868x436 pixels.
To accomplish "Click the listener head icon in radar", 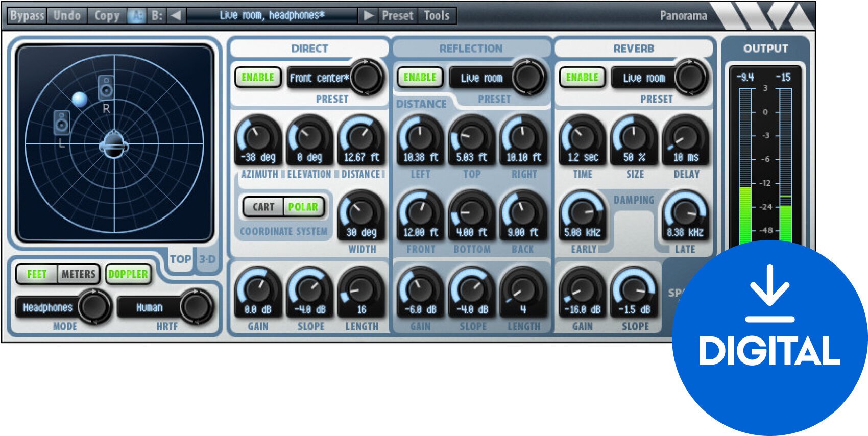I will click(113, 144).
